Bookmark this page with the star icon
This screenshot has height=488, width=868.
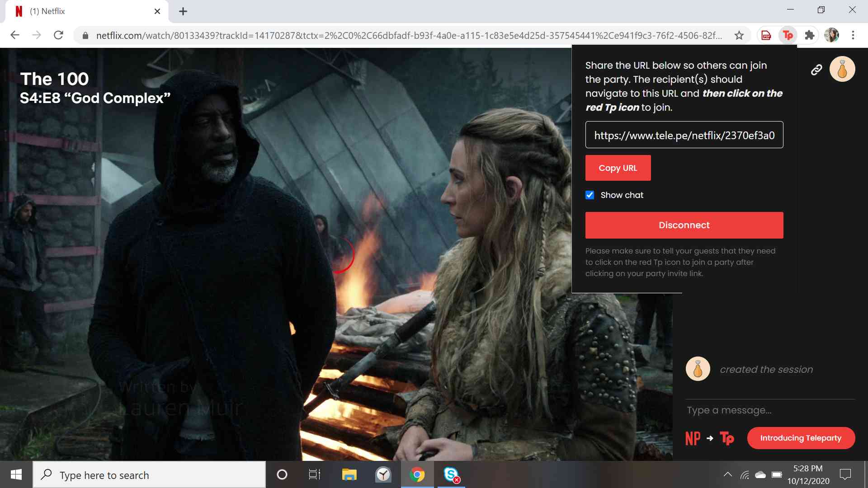(739, 35)
